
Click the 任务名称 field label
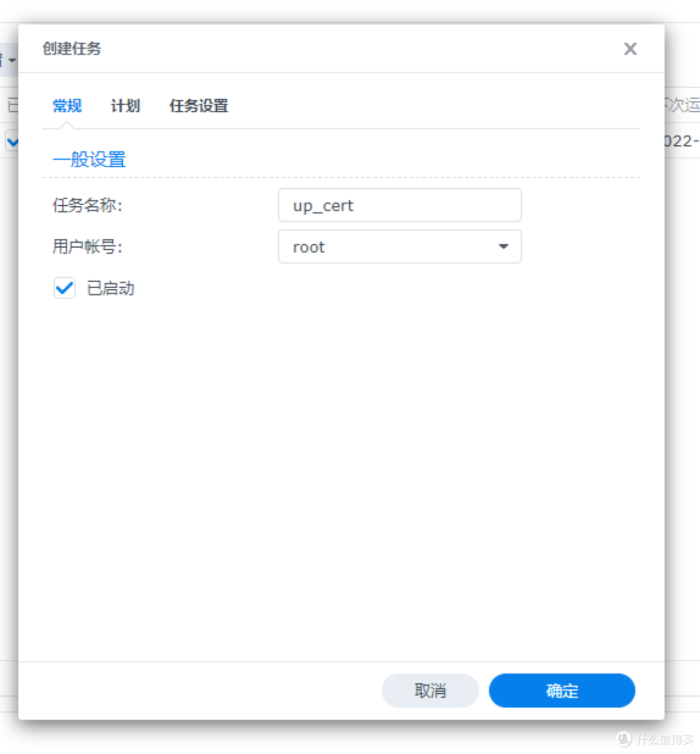(87, 206)
